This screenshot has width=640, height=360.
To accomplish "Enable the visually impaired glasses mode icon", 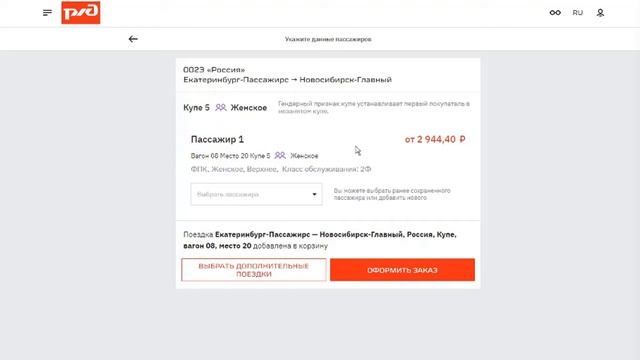I will pos(555,13).
